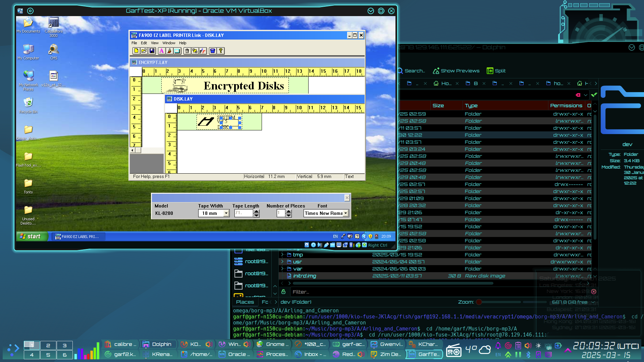Open the Window menu in label printer
Image resolution: width=644 pixels, height=362 pixels.
click(x=169, y=43)
